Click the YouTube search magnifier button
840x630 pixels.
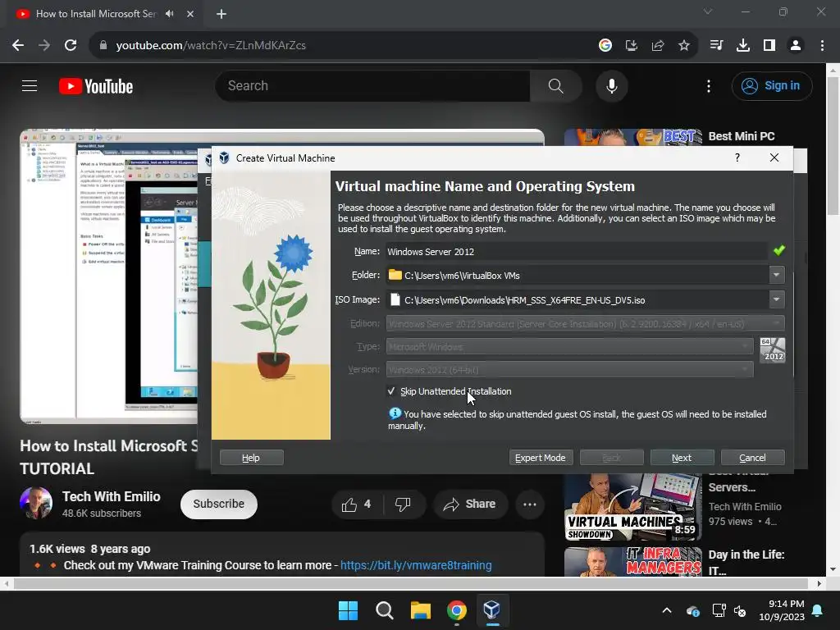(x=555, y=85)
